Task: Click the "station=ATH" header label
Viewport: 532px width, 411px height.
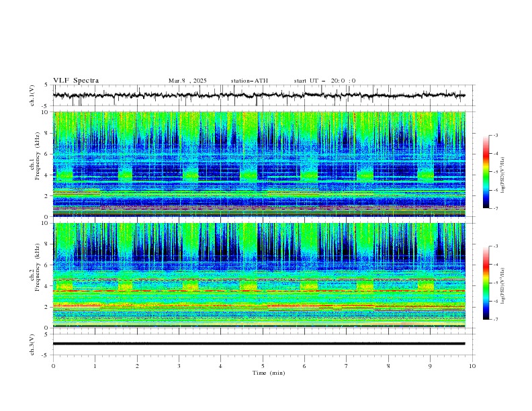Action: click(249, 81)
